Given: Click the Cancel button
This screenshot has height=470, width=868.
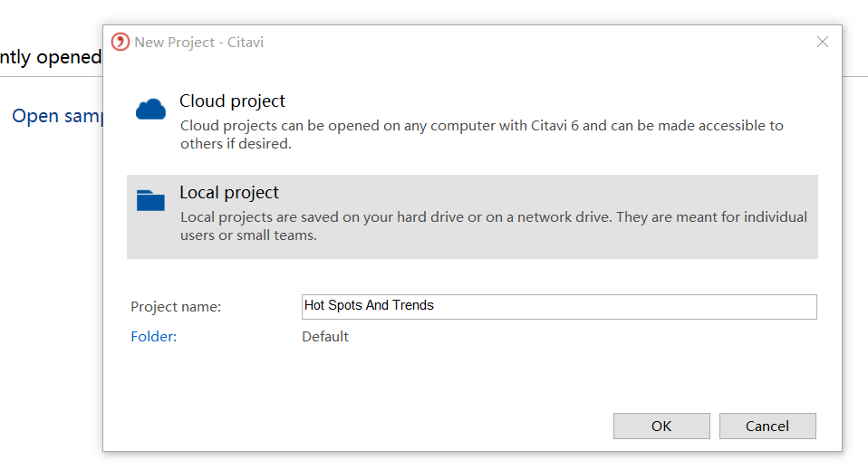Looking at the screenshot, I should 767,426.
